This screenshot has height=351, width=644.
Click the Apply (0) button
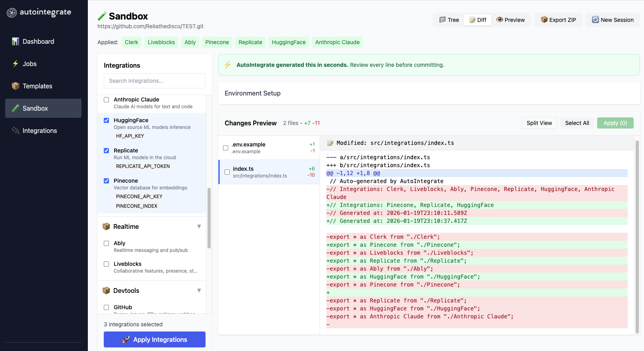[615, 123]
